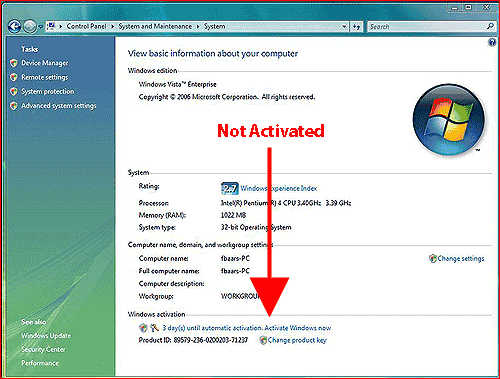
Task: Open the recent pages dropdown arrow
Action: coord(41,26)
